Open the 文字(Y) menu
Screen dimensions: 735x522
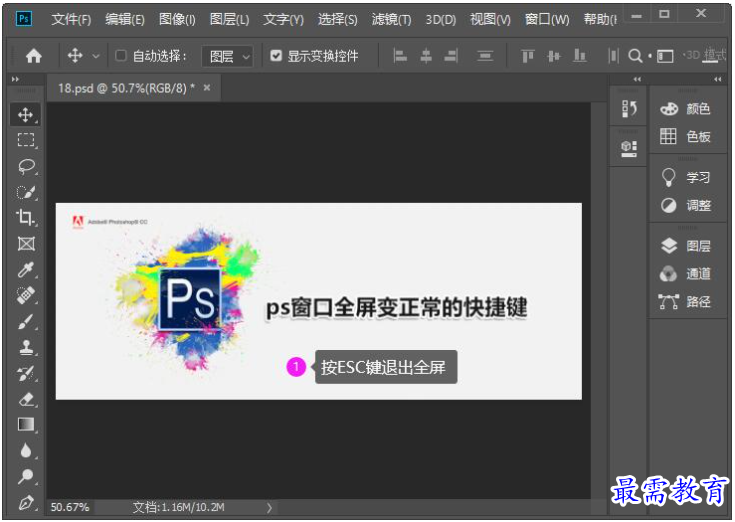(x=283, y=20)
